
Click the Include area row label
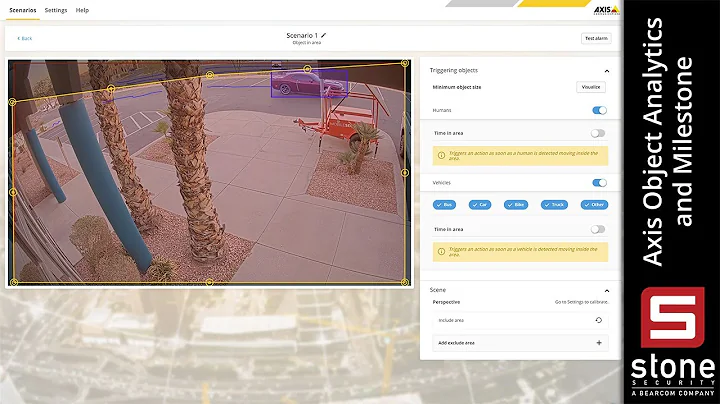point(451,320)
